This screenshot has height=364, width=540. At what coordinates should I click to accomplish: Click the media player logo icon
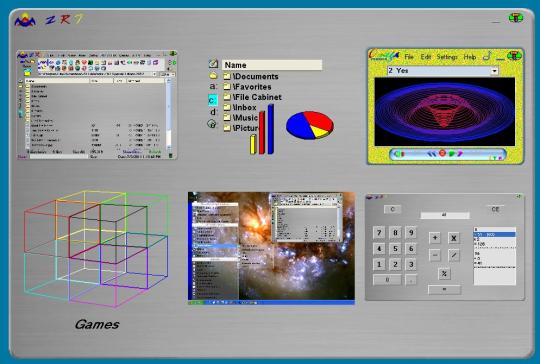tap(384, 55)
